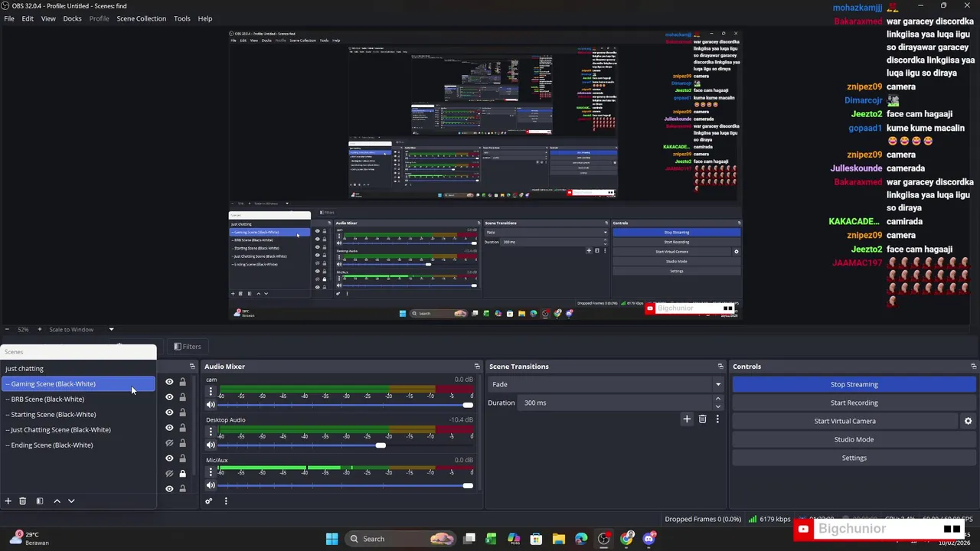Click the Windows taskbar Search box
The image size is (980, 551).
click(x=398, y=539)
